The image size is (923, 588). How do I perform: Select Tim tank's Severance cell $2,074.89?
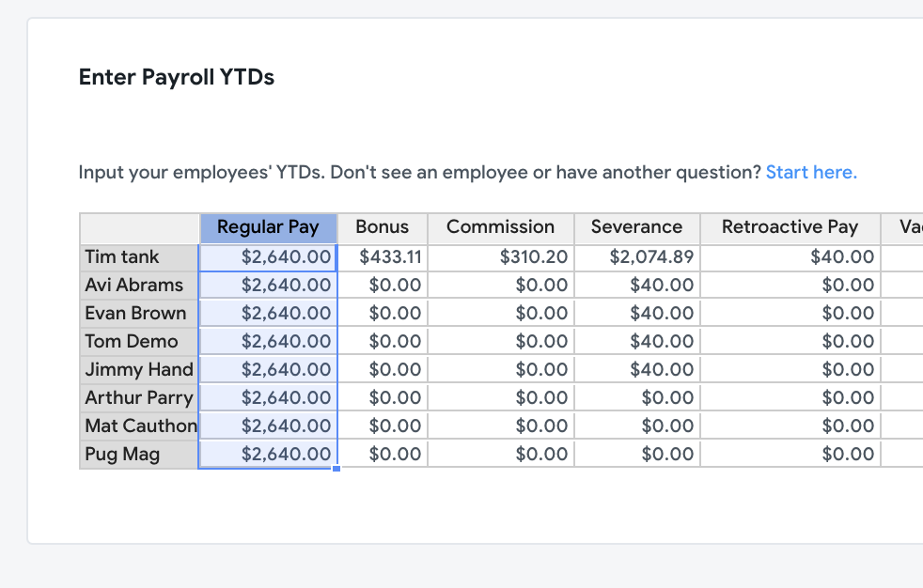point(637,257)
